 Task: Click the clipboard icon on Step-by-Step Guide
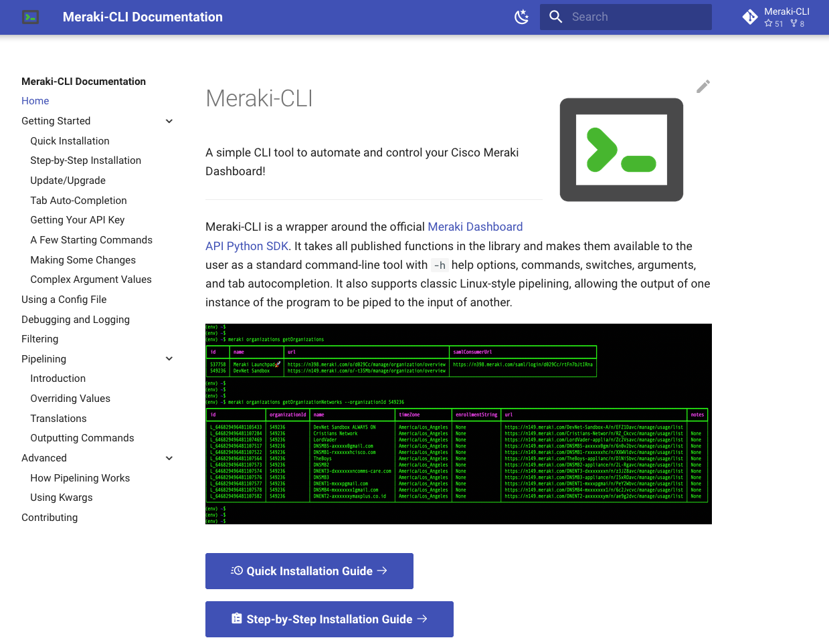pos(237,619)
